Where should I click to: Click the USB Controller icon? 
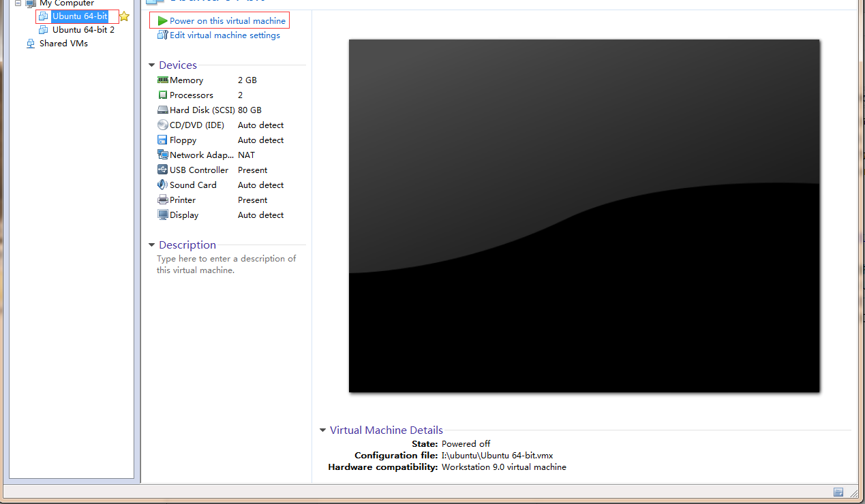click(162, 170)
